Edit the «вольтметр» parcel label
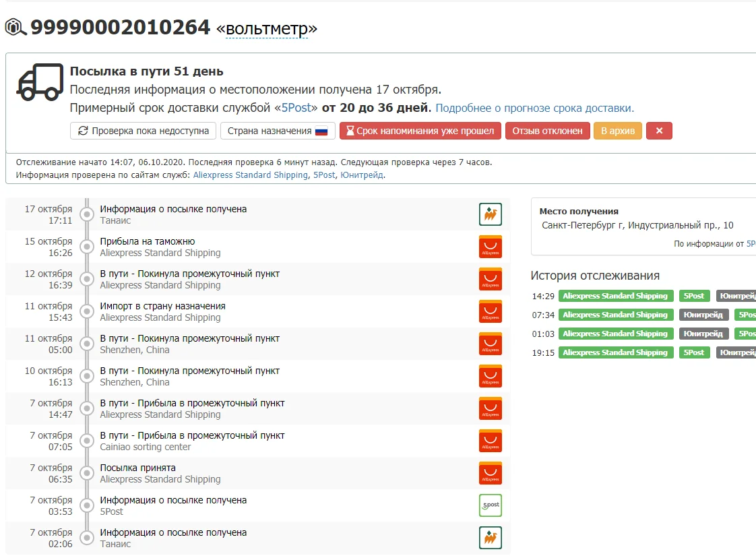The height and width of the screenshot is (560, 756). (267, 29)
